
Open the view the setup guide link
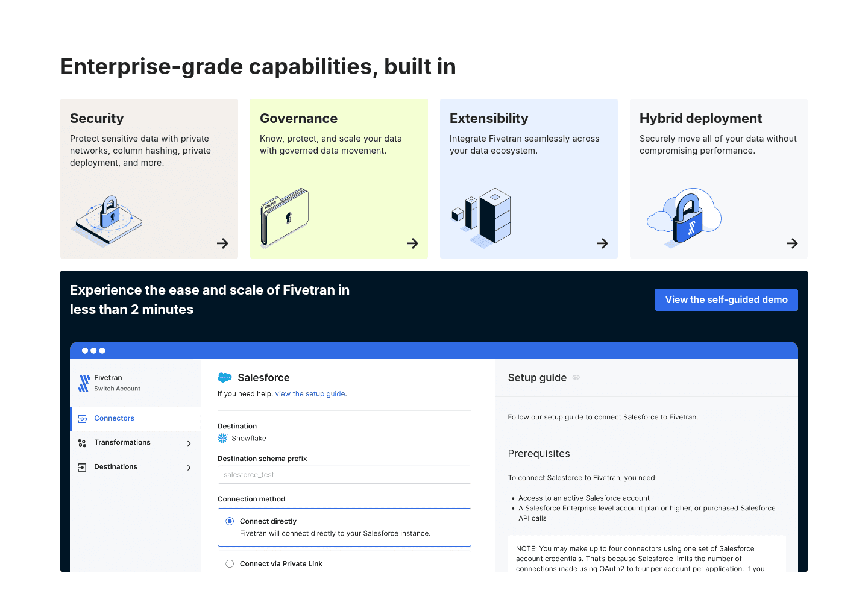pos(310,394)
